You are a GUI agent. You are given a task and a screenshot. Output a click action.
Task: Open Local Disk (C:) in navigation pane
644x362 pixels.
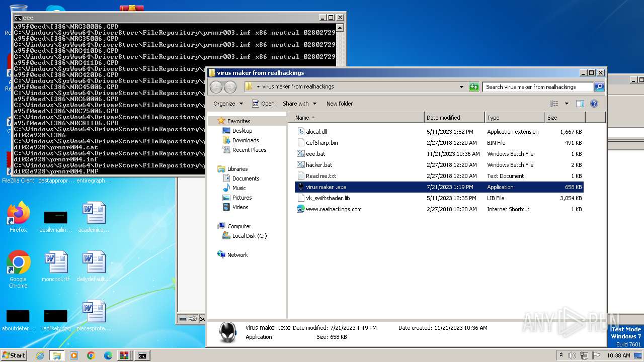pyautogui.click(x=249, y=236)
